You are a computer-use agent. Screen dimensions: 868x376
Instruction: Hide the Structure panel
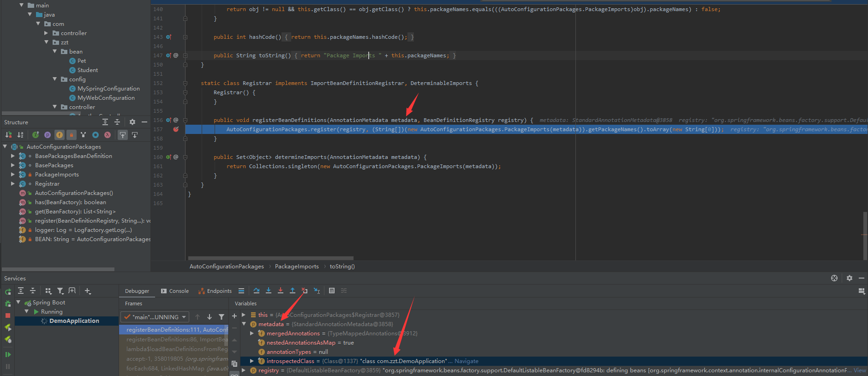pos(144,122)
